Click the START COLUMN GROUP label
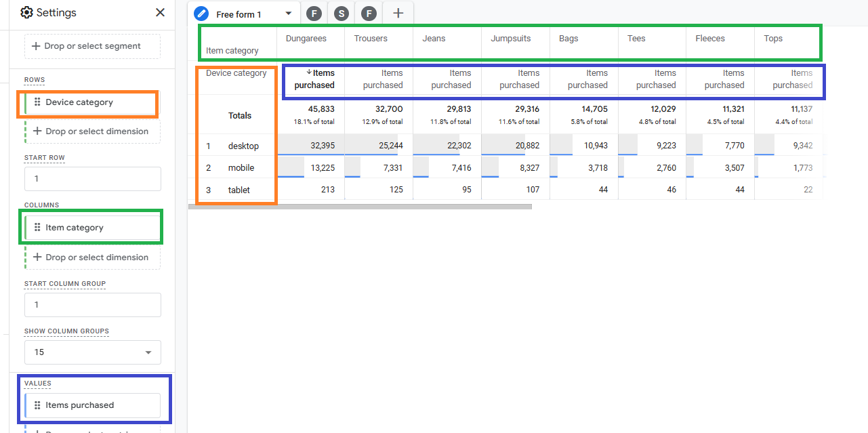This screenshot has height=433, width=868. click(65, 284)
